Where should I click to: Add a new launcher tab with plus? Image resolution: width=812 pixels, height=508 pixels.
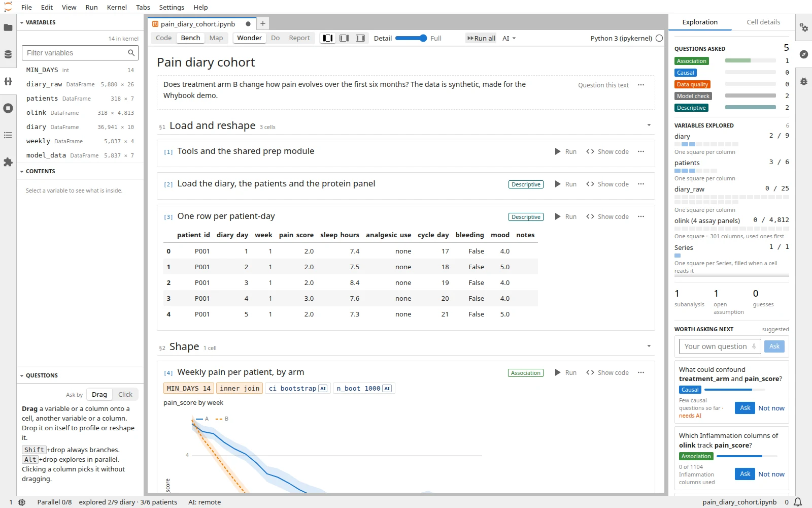263,24
